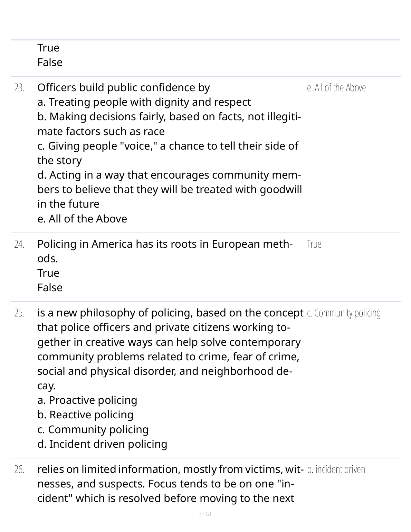Click question number 24
411x532 pixels.
pyautogui.click(x=19, y=245)
